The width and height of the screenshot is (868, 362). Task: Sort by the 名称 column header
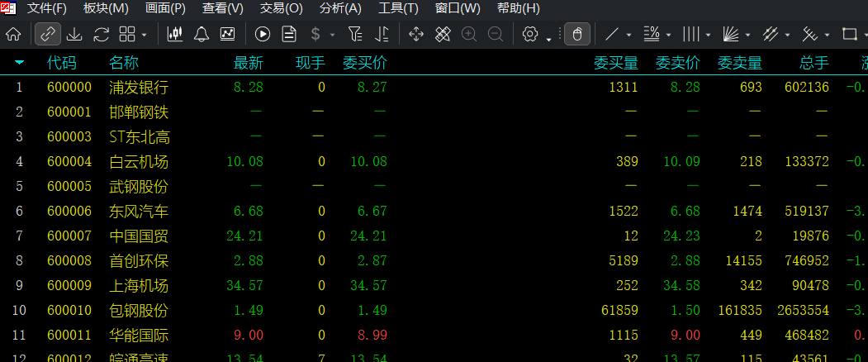pyautogui.click(x=124, y=63)
